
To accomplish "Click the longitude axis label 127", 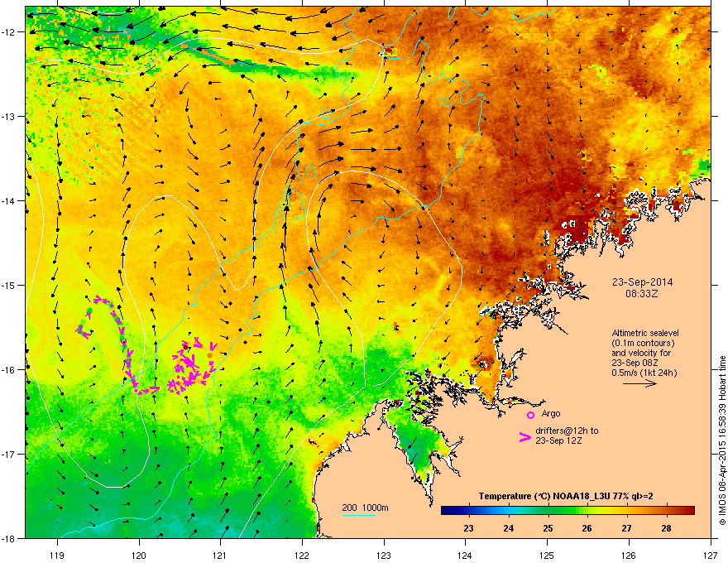I will 711,555.
